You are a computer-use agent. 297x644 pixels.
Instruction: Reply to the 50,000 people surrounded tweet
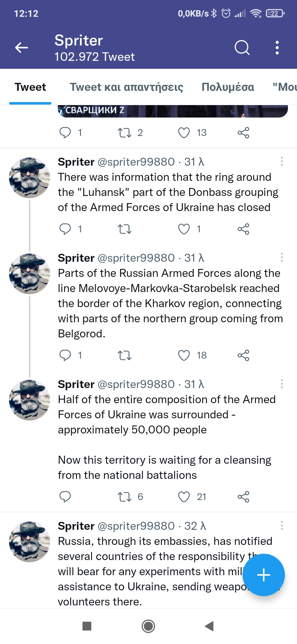(65, 497)
